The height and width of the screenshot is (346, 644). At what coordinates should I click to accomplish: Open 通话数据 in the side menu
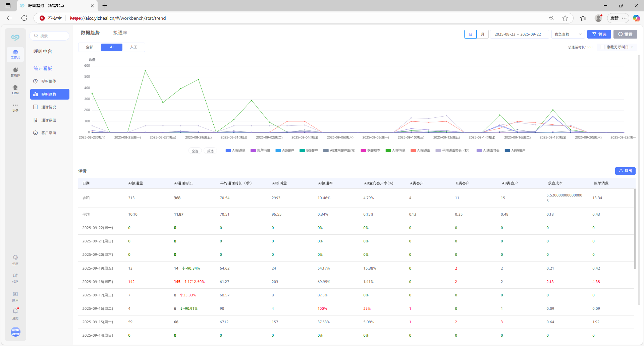49,120
